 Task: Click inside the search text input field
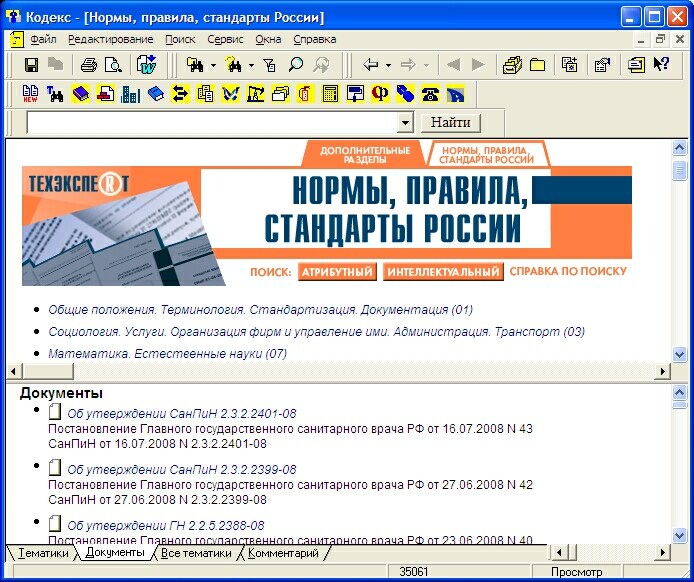[x=212, y=122]
